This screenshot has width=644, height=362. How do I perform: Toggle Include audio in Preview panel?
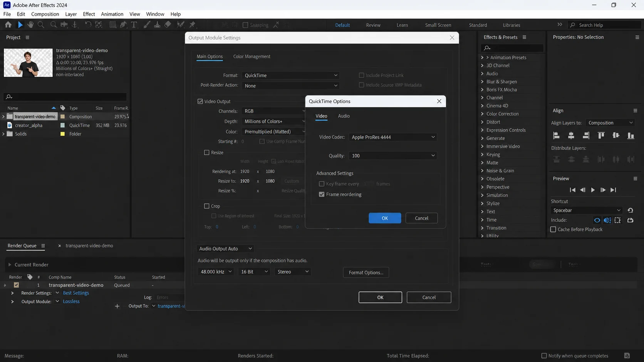[x=607, y=220]
